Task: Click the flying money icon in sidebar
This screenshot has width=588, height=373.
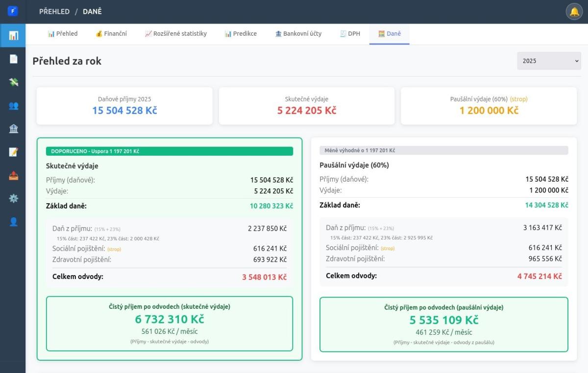Action: coord(13,82)
